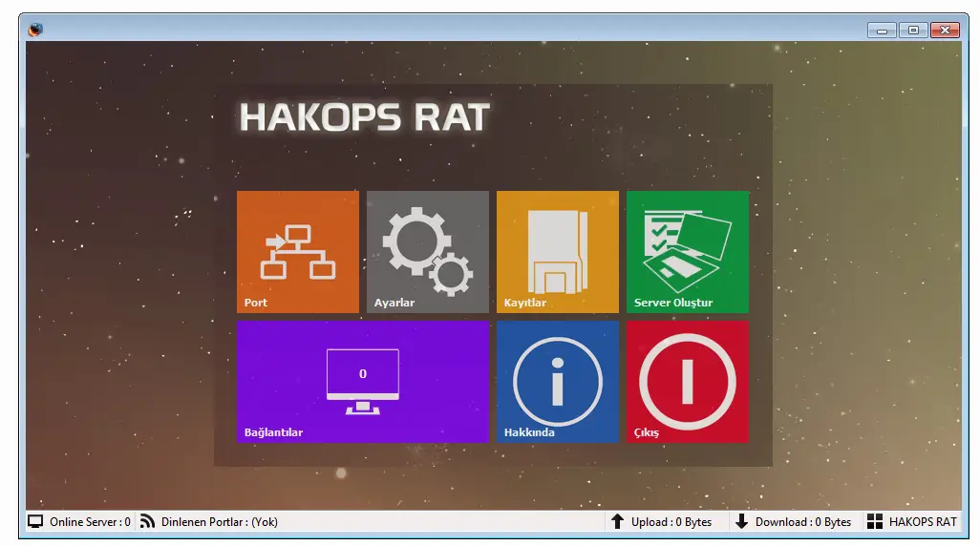Click the upload arrow icon in status bar
The height and width of the screenshot is (546, 980).
point(617,521)
